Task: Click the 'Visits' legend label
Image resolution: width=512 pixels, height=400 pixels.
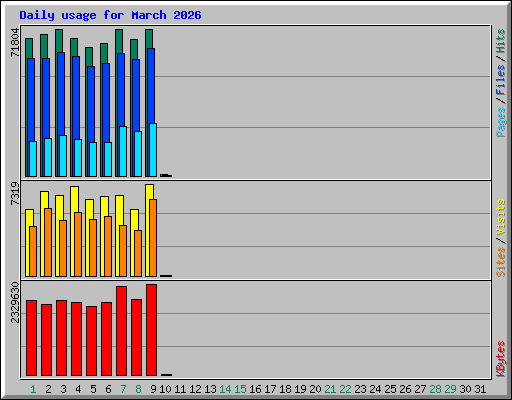Action: [x=501, y=218]
